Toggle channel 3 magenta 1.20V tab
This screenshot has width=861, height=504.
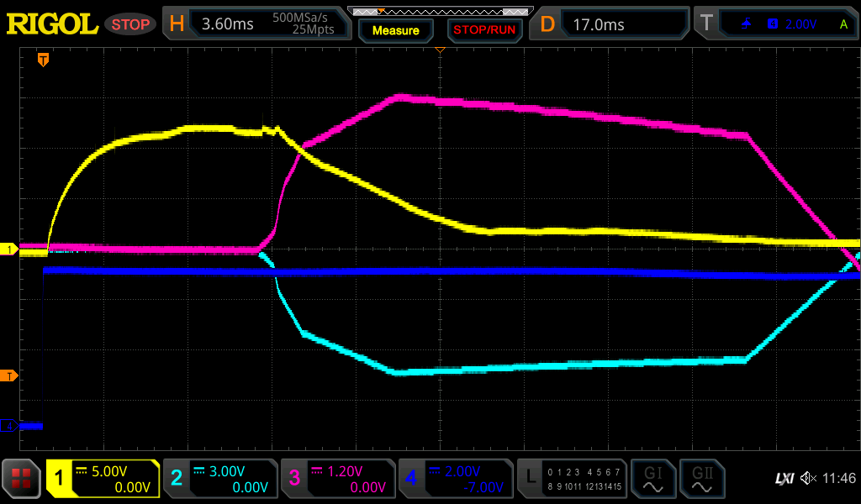pyautogui.click(x=337, y=479)
